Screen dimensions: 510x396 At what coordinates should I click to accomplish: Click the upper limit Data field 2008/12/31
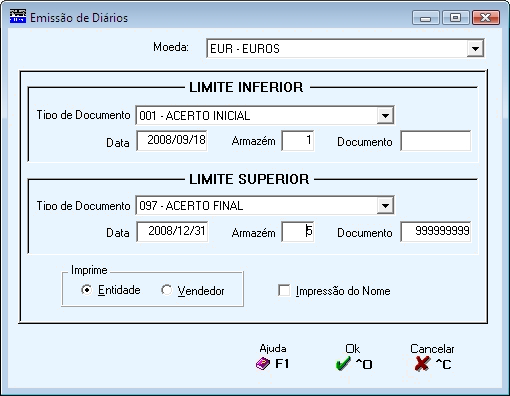[x=172, y=232]
